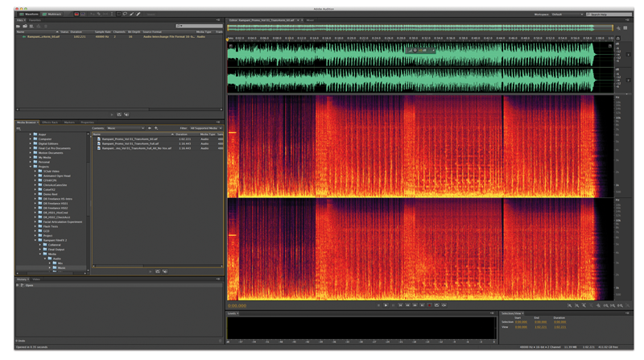644x360 pixels.
Task: Select the Paintbrush selection tool
Action: tap(131, 14)
